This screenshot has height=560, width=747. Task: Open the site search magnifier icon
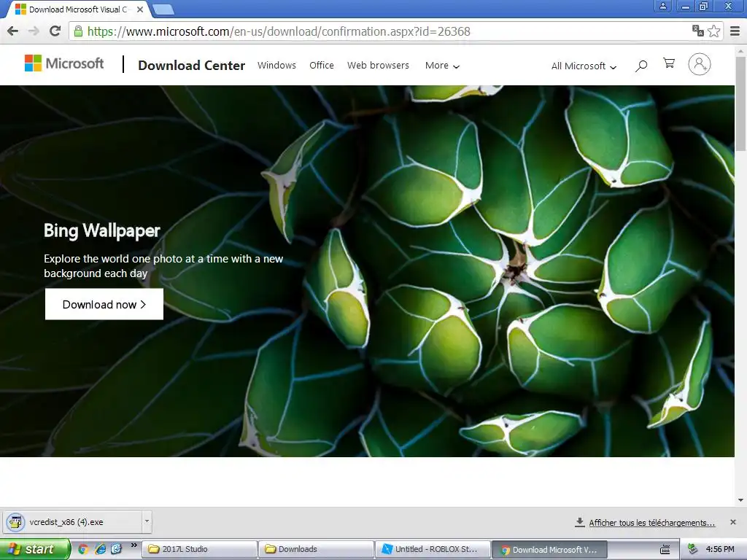tap(641, 66)
